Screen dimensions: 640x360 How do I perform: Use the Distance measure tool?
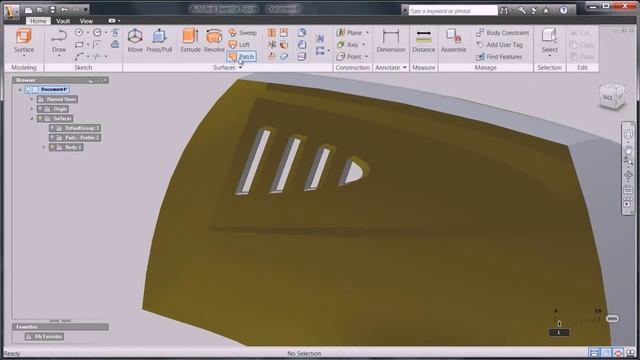(423, 41)
